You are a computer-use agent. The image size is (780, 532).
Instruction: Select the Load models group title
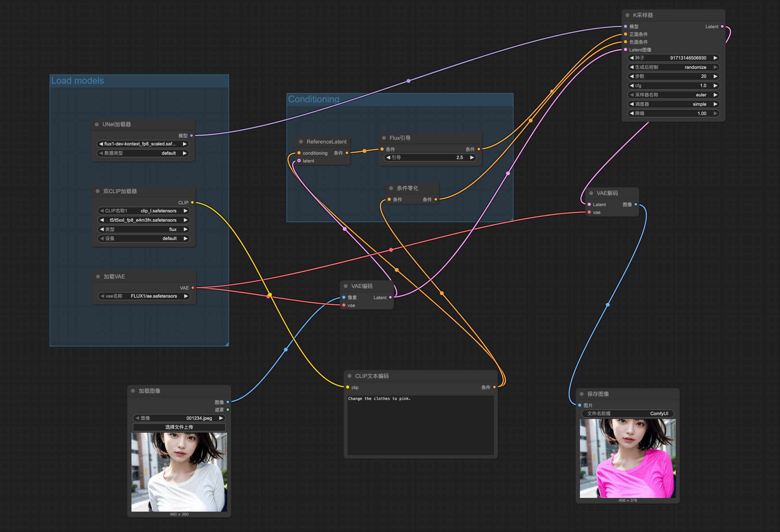point(78,81)
